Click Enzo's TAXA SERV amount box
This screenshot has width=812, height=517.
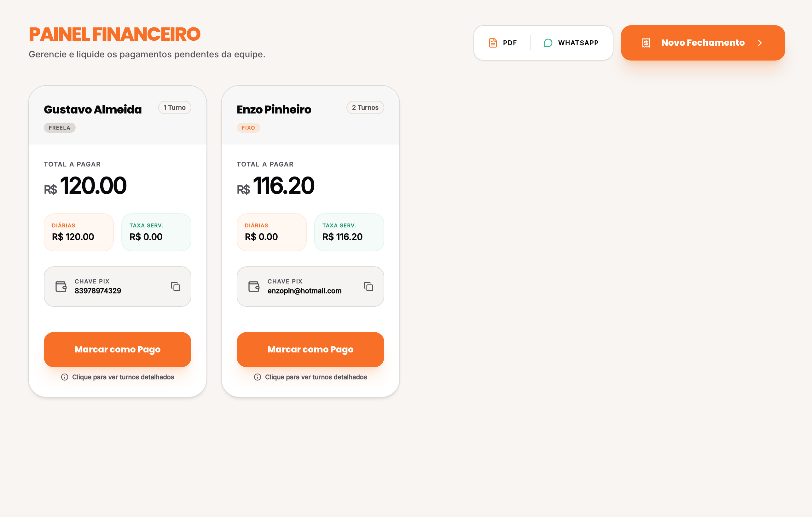[349, 232]
